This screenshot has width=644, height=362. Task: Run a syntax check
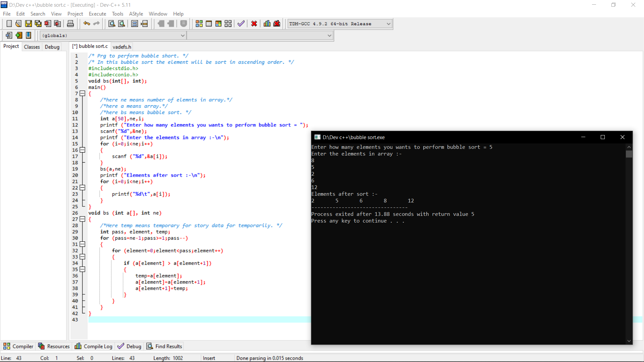[241, 24]
